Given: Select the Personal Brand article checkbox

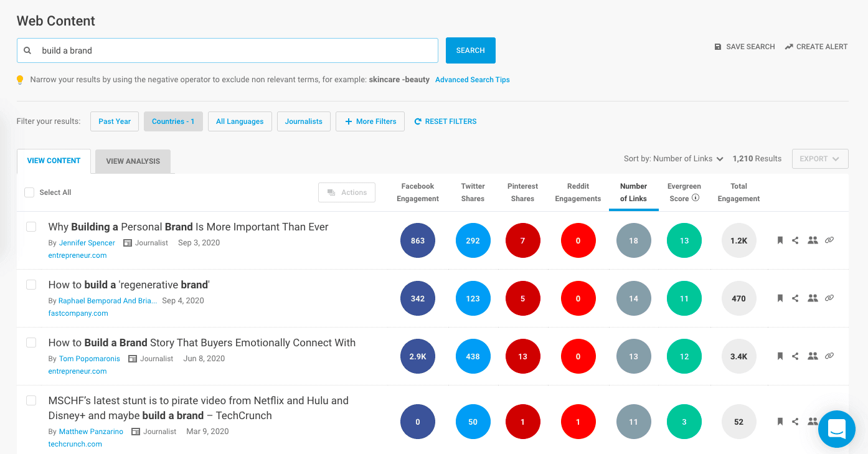Looking at the screenshot, I should (31, 227).
